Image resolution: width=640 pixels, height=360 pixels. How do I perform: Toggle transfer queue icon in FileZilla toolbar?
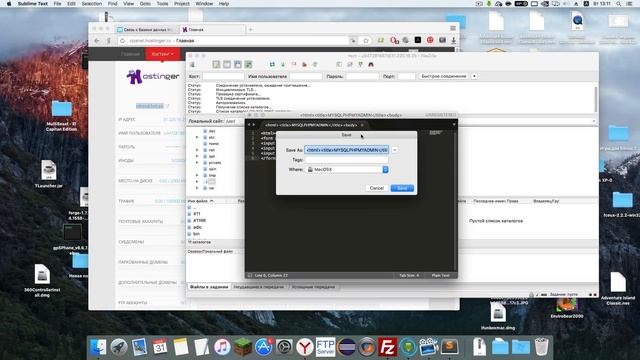click(248, 64)
